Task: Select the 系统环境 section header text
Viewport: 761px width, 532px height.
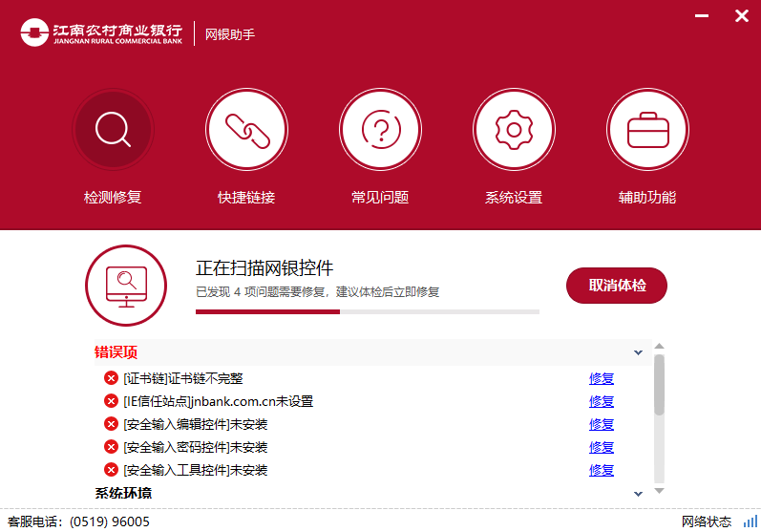Action: [x=123, y=493]
